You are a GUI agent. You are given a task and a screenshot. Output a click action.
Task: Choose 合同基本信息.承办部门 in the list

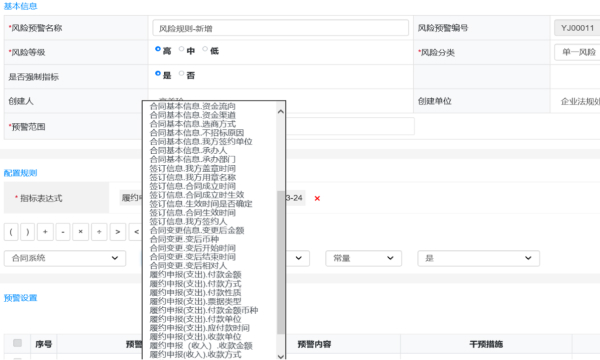point(192,159)
